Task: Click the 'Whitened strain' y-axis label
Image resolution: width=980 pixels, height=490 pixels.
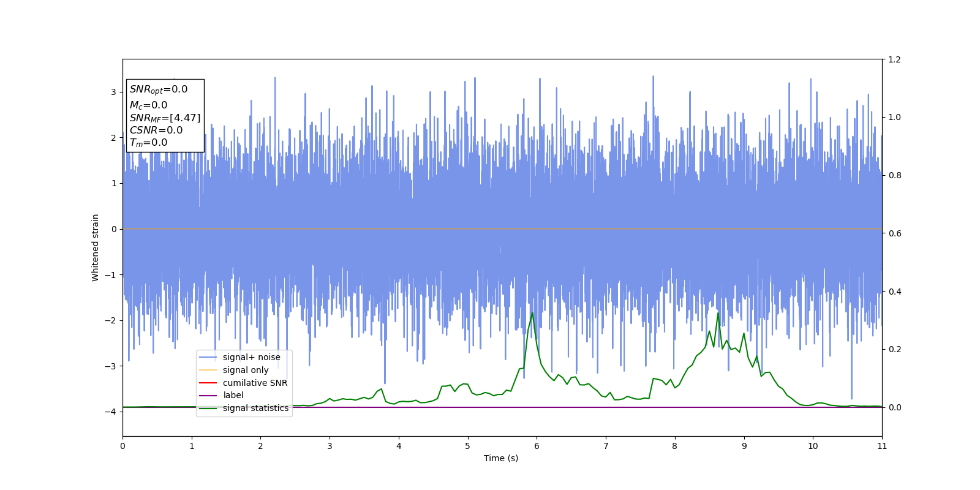Action: [x=95, y=247]
